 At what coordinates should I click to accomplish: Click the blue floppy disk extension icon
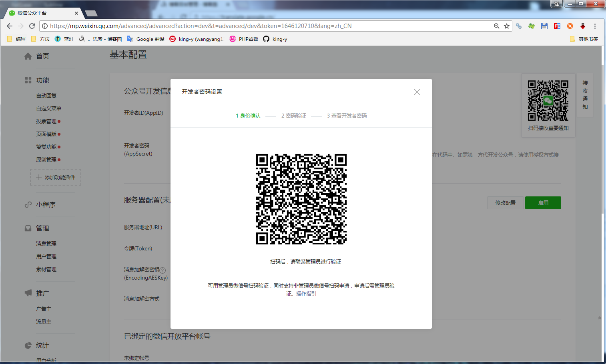(x=544, y=26)
